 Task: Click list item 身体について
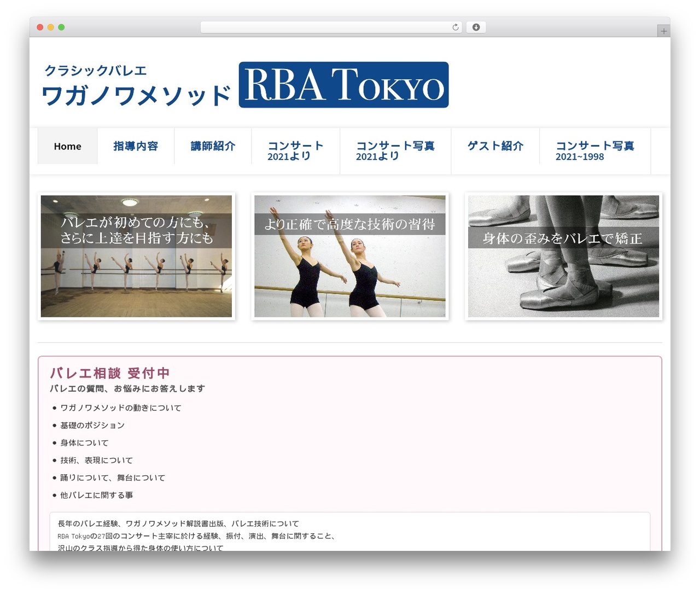(84, 443)
